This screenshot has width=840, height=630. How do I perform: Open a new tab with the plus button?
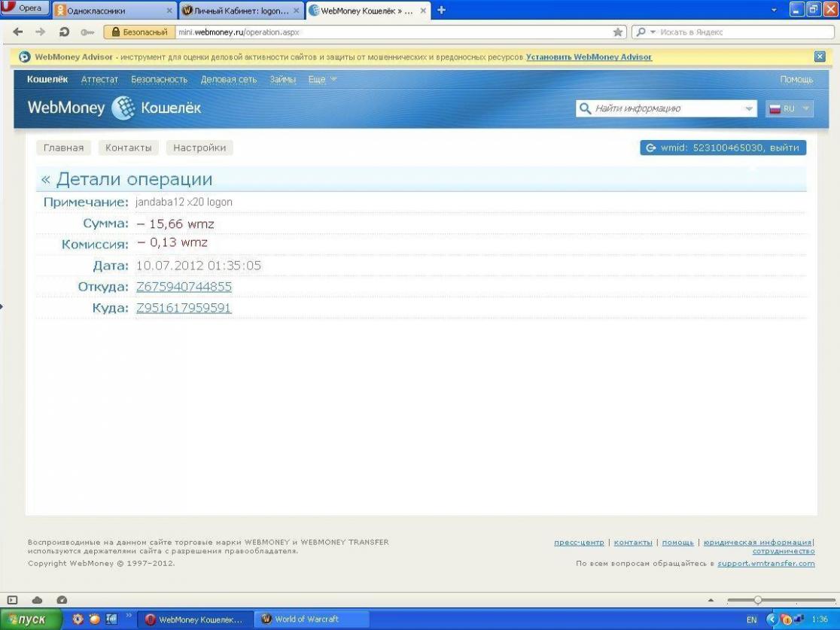point(442,11)
